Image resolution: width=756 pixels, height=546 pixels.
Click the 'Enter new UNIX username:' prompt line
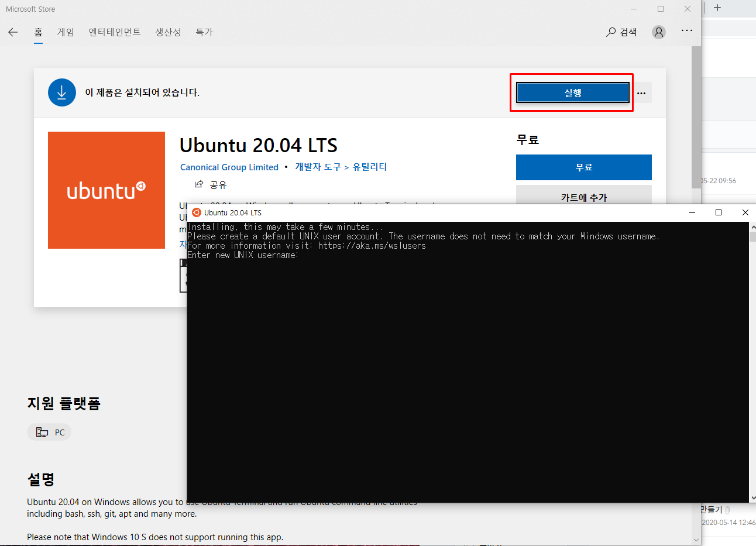[243, 255]
